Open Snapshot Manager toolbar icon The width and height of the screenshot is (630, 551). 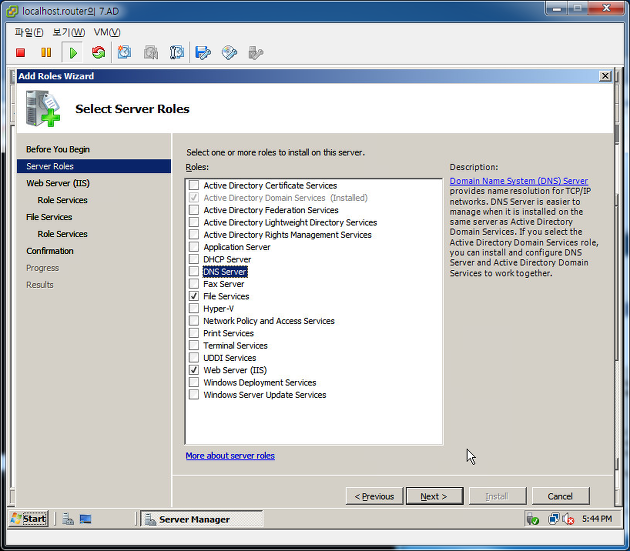click(x=177, y=53)
